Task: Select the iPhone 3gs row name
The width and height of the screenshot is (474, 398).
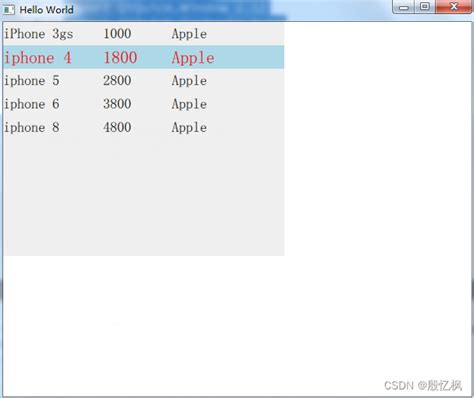Action: (39, 34)
